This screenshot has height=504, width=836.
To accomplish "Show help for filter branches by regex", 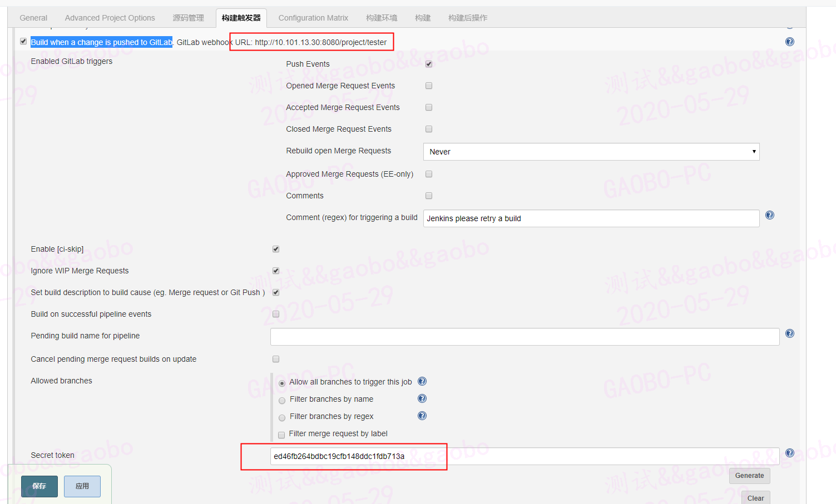I will pos(422,416).
